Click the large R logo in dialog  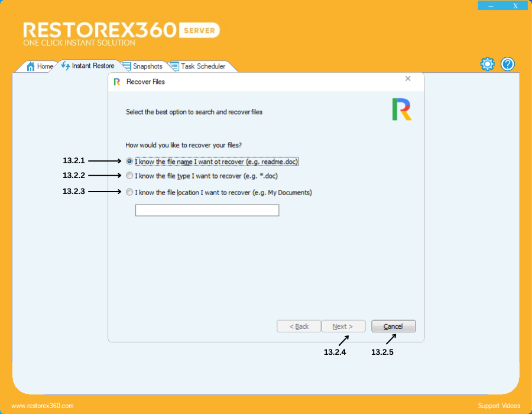402,109
